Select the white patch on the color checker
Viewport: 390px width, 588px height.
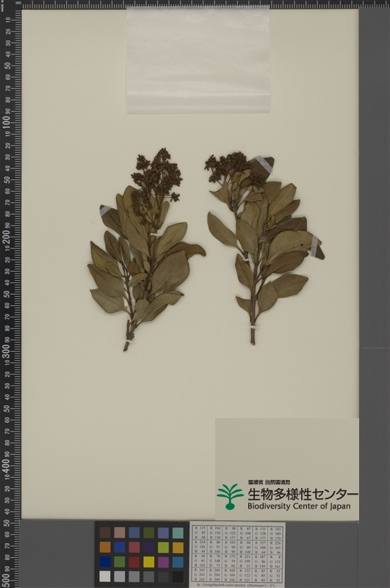click(105, 576)
